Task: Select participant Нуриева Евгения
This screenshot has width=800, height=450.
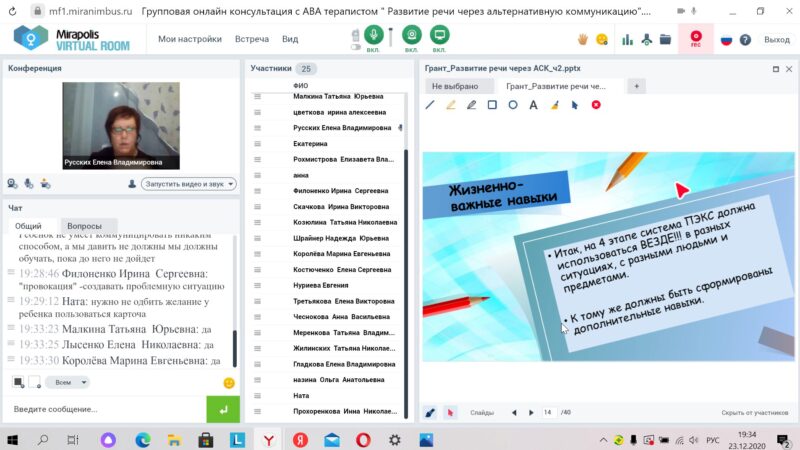Action: click(x=320, y=285)
